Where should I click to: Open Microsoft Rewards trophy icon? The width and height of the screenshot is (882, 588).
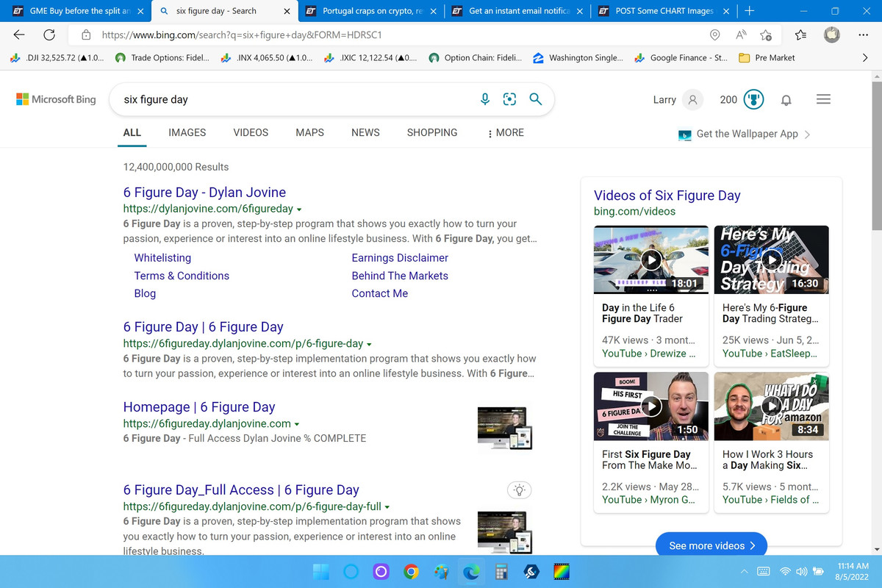(x=753, y=99)
